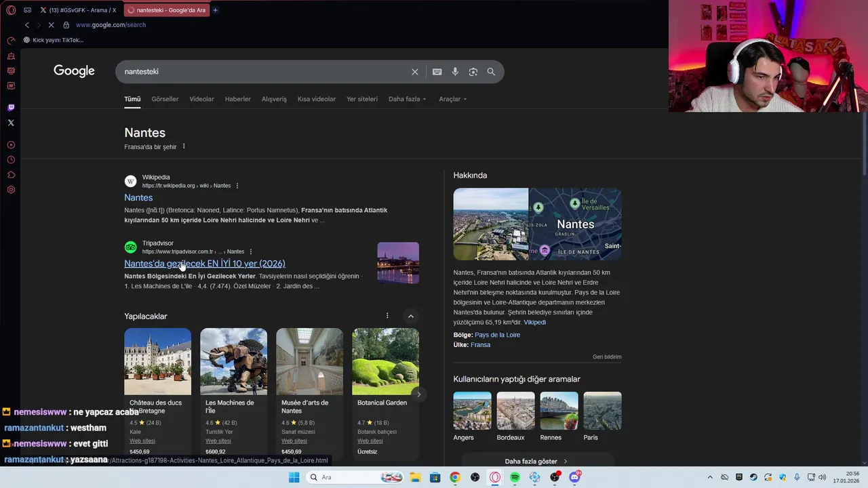Viewport: 868px width, 488px height.
Task: Open the Nantes map thumbnail
Action: point(575,224)
